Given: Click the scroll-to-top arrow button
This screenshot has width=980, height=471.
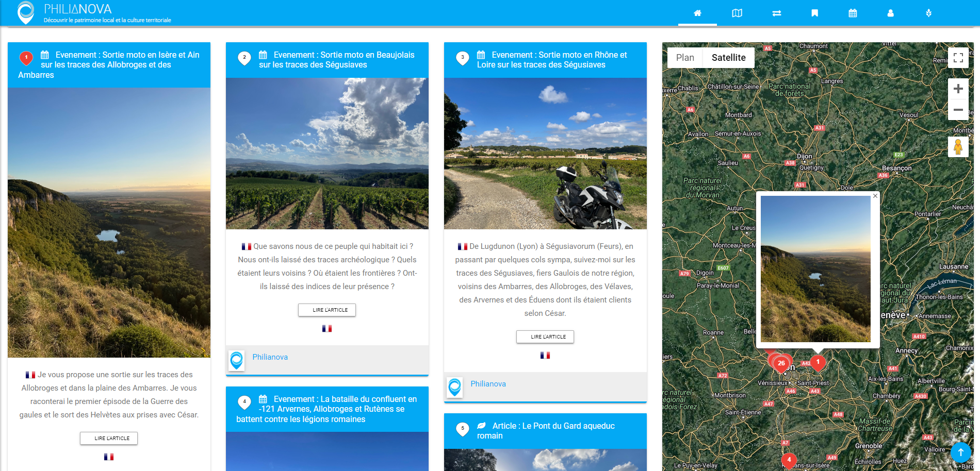Looking at the screenshot, I should [960, 452].
